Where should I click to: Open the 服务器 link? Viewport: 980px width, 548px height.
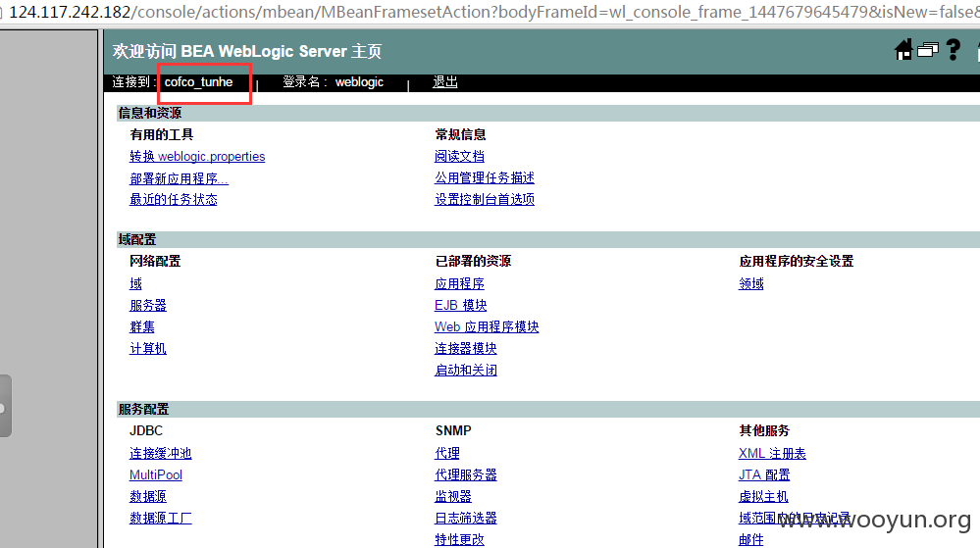(x=148, y=306)
